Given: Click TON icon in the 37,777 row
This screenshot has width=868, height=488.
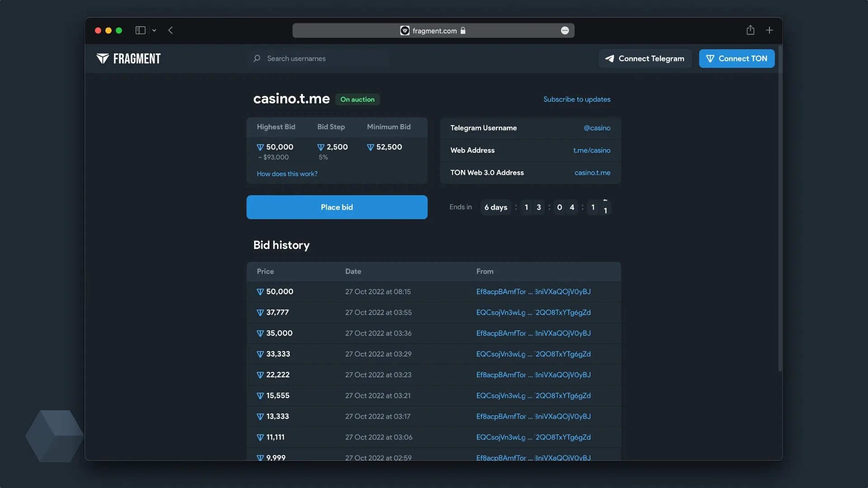Looking at the screenshot, I should [x=260, y=313].
